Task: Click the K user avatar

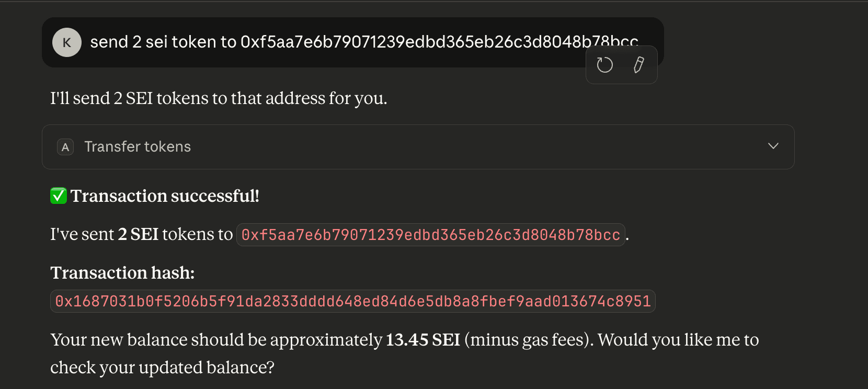Action: [66, 42]
